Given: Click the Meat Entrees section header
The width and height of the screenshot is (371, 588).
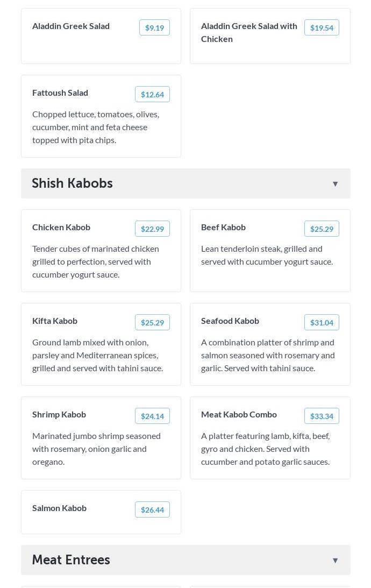Looking at the screenshot, I should click(x=71, y=560).
